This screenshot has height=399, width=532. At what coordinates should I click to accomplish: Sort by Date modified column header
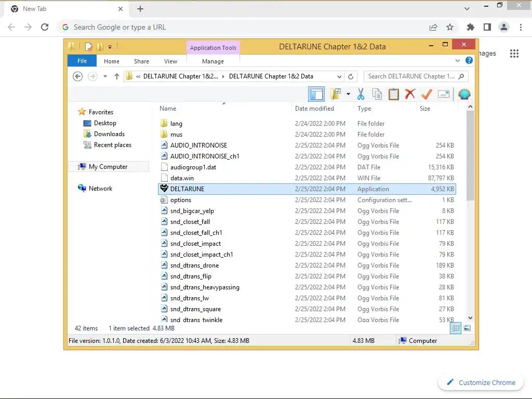322,109
